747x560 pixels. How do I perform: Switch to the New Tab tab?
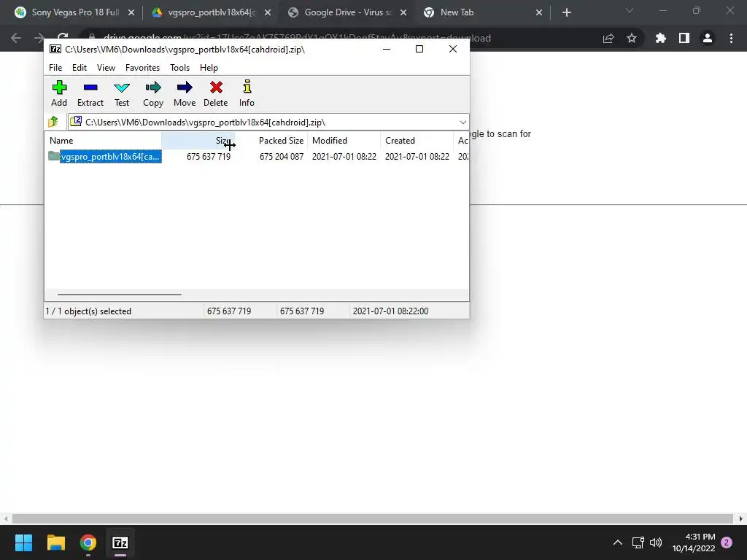[457, 12]
